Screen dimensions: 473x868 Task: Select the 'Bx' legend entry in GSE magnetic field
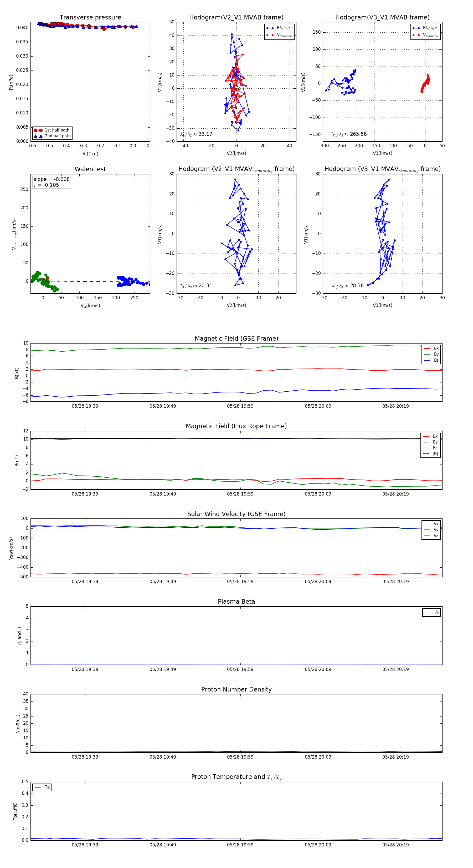click(x=431, y=349)
